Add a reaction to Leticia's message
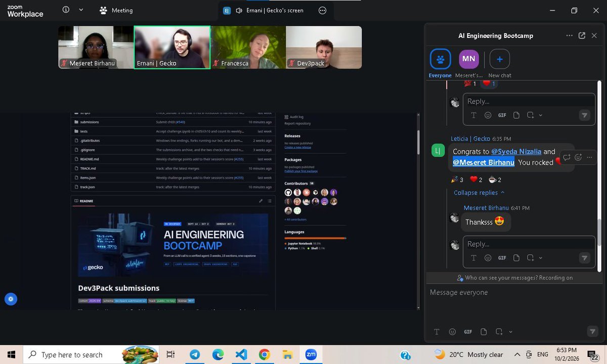Image resolution: width=607 pixels, height=364 pixels. click(x=578, y=157)
